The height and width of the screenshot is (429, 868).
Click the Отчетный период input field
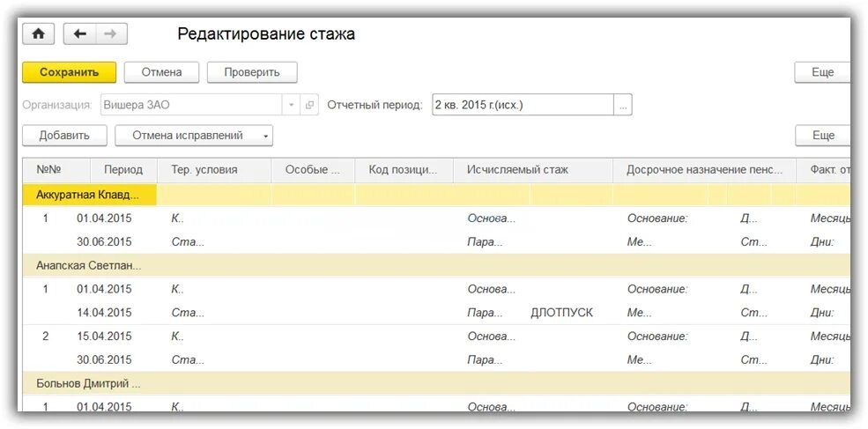click(523, 105)
